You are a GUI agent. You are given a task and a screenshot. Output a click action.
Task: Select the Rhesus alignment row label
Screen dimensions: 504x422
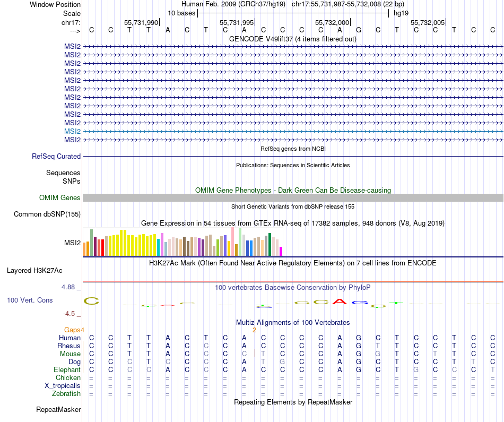pyautogui.click(x=69, y=346)
